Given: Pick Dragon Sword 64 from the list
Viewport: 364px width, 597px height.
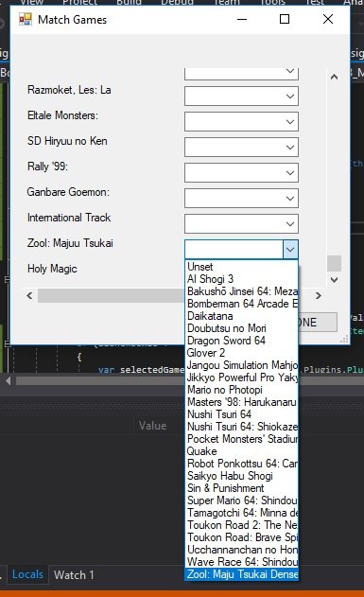Looking at the screenshot, I should pyautogui.click(x=241, y=341).
